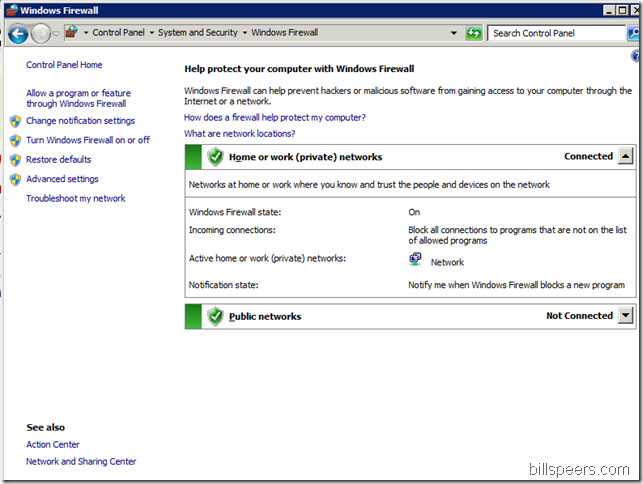643x484 pixels.
Task: Click the Windows Firewall state On value
Action: coord(414,212)
